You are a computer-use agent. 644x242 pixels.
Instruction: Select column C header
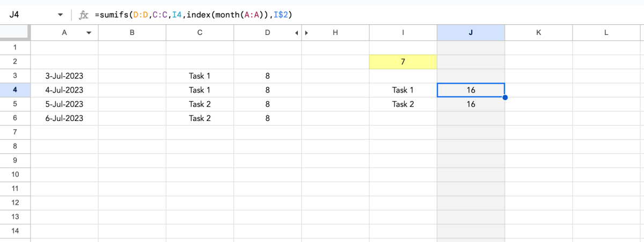200,33
